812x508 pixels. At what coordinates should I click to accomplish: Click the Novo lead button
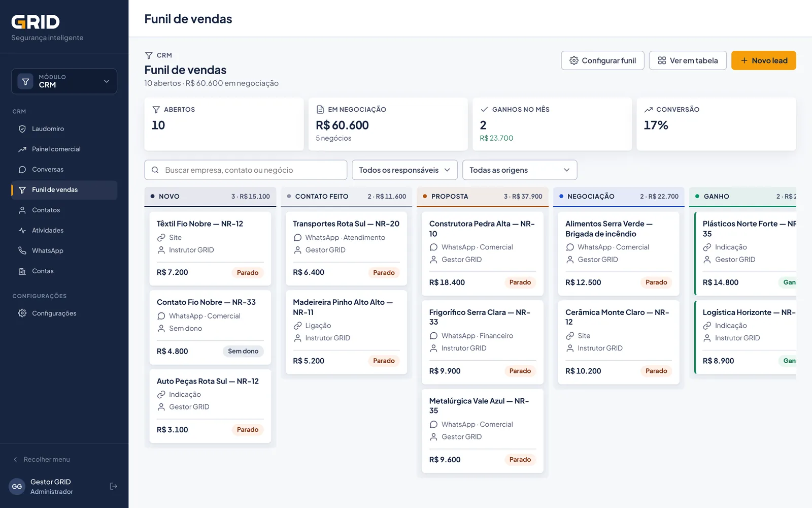(764, 60)
